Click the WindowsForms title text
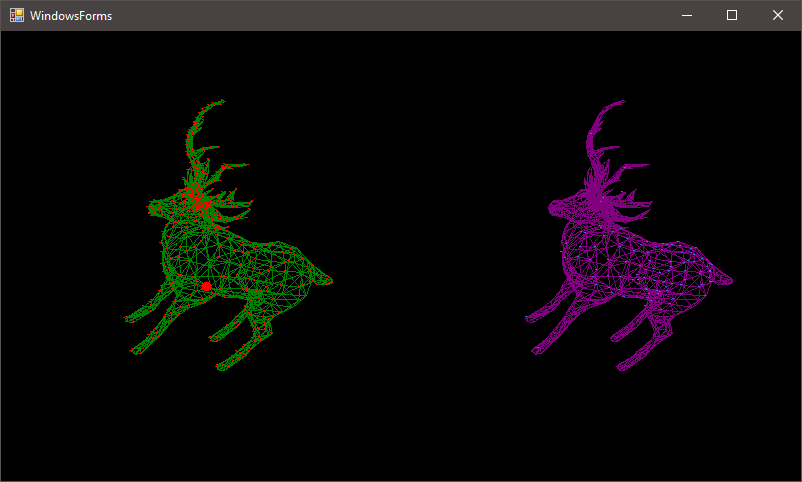Viewport: 802px width, 482px height. pos(71,16)
